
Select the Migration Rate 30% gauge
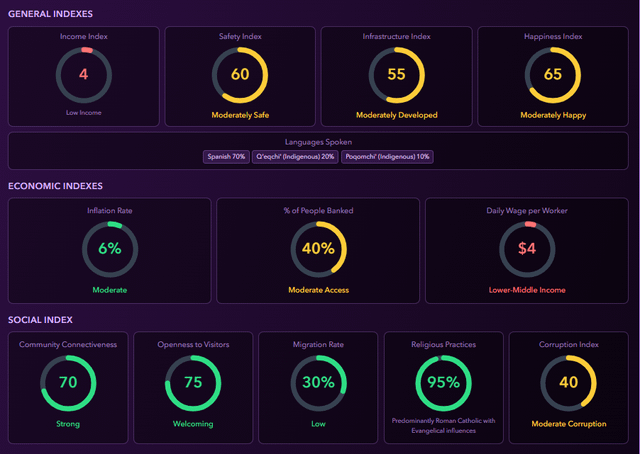click(x=318, y=382)
